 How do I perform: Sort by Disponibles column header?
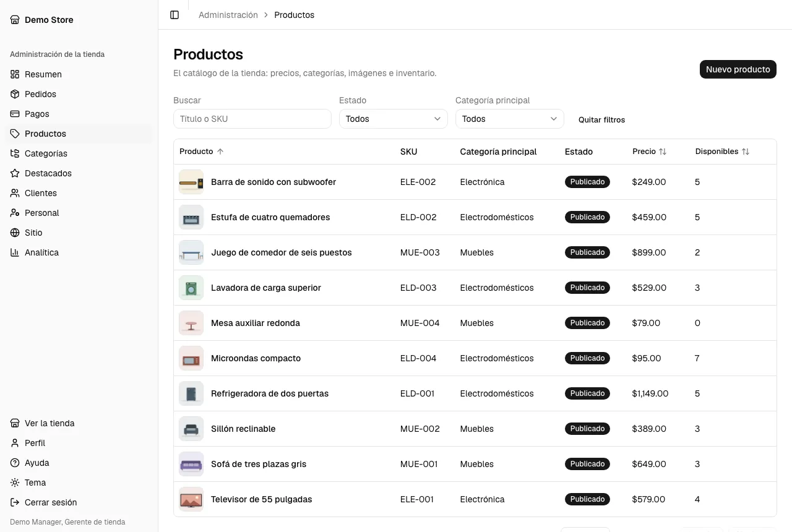723,152
